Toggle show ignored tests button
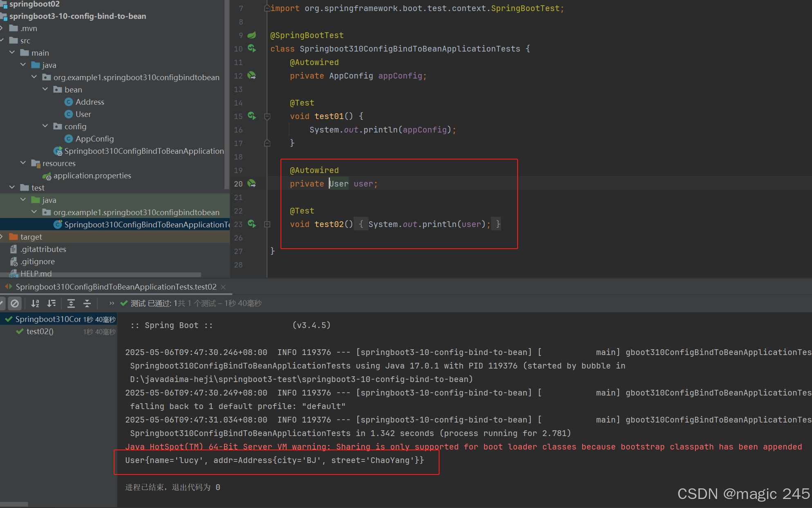 15,303
